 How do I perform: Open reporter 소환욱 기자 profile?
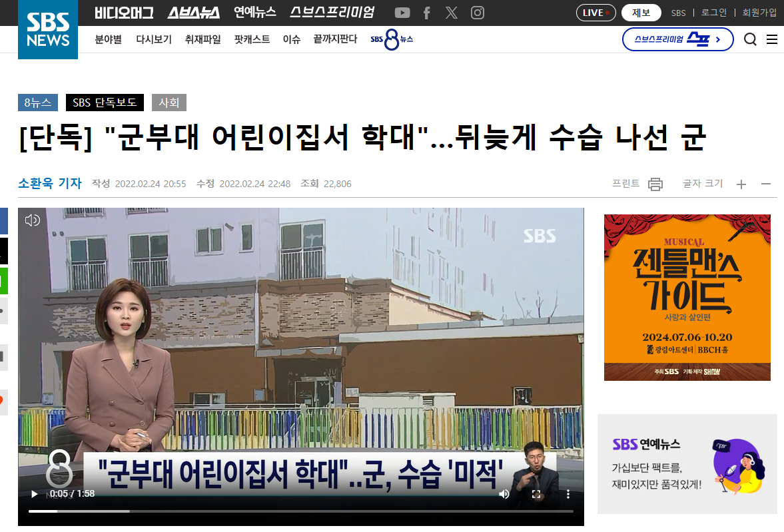coord(50,184)
